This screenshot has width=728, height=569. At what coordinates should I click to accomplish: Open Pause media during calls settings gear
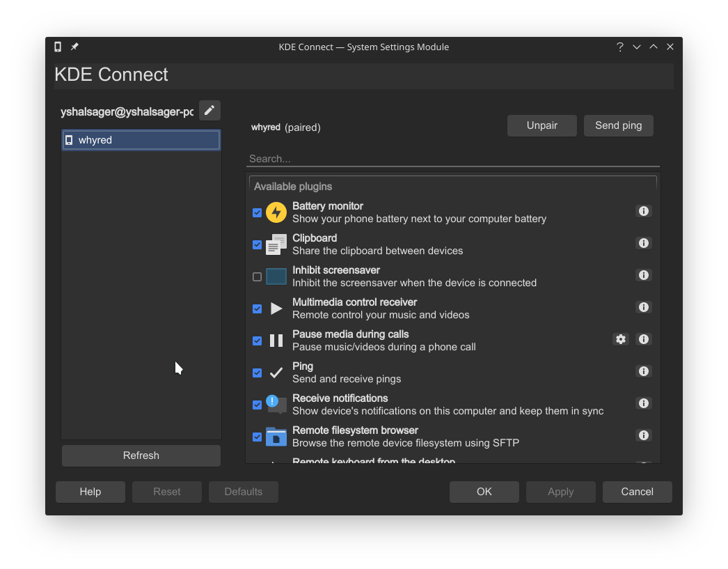click(621, 340)
